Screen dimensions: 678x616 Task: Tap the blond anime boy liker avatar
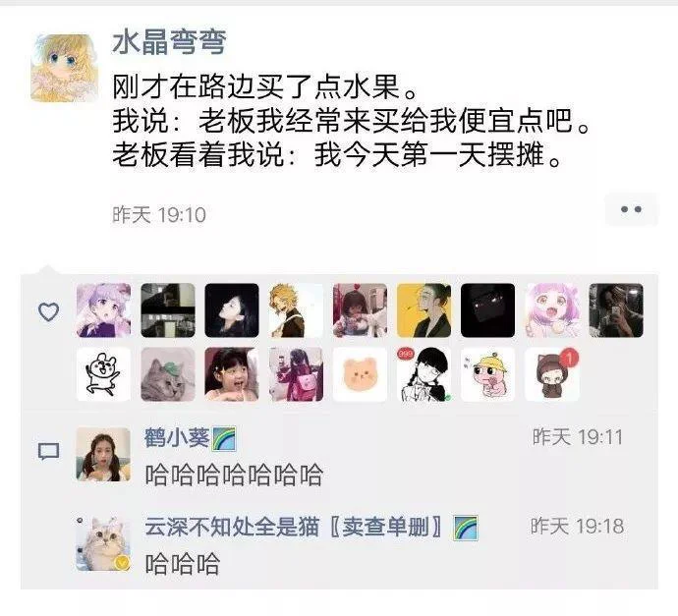(296, 310)
